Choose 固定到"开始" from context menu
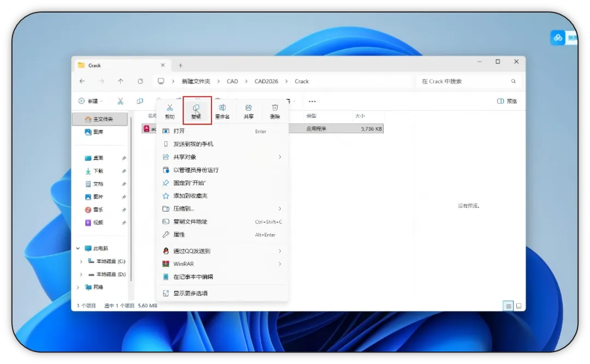The height and width of the screenshot is (364, 590). click(222, 183)
